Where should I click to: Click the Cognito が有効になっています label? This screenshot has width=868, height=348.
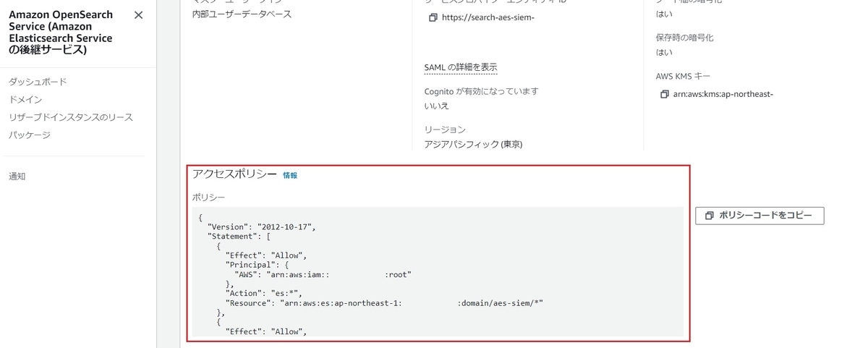click(x=482, y=92)
